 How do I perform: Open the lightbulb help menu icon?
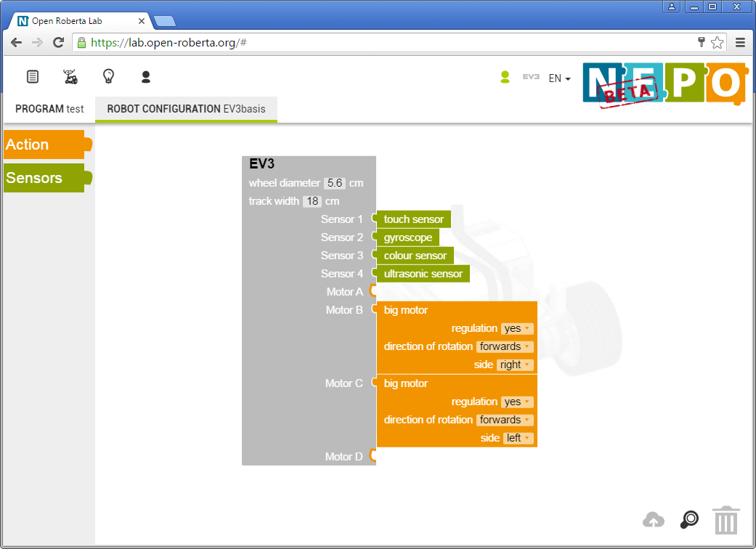click(108, 76)
